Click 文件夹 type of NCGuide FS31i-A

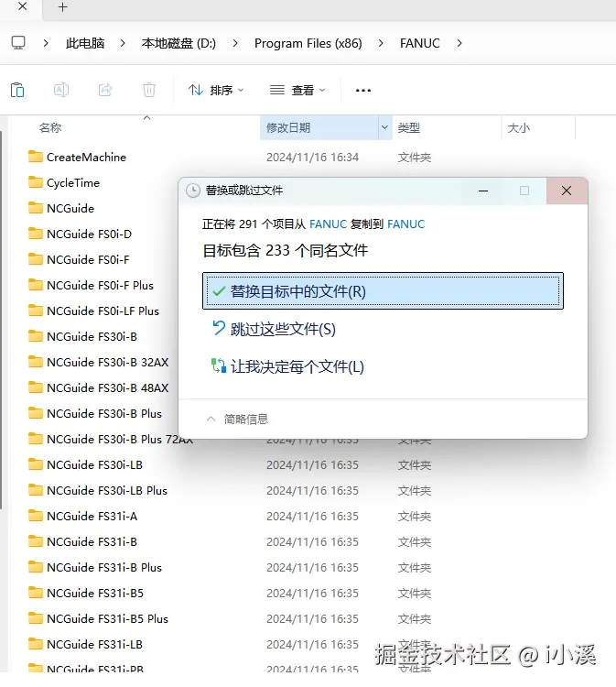[x=415, y=516]
